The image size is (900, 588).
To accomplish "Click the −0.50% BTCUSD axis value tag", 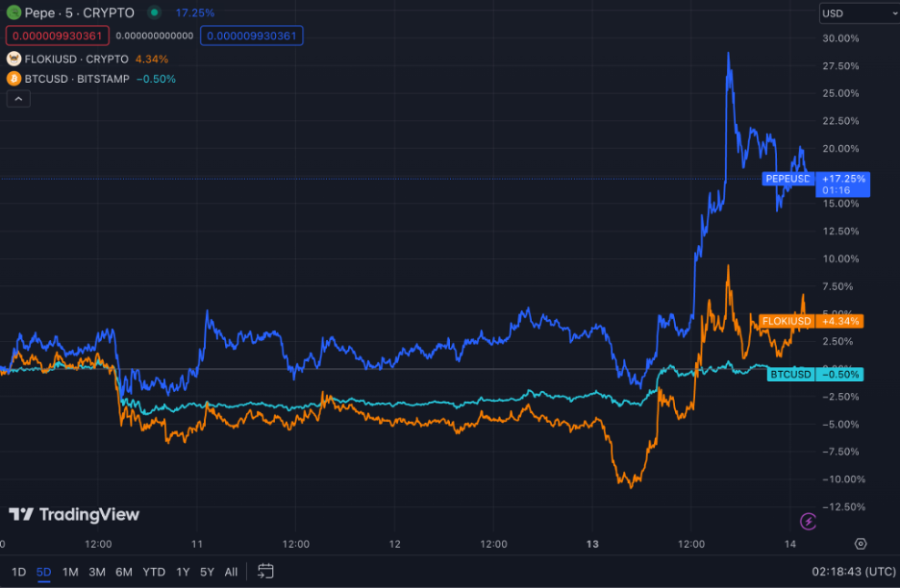I will pyautogui.click(x=839, y=375).
